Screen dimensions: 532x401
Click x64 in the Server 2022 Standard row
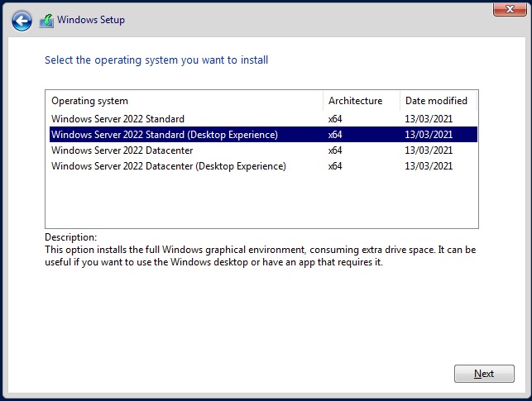click(x=335, y=119)
